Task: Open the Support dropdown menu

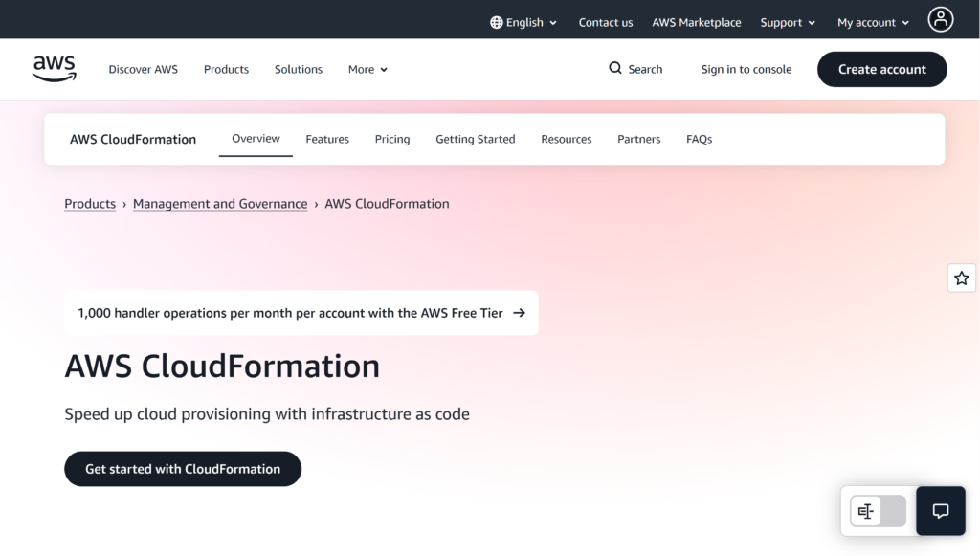Action: [787, 21]
